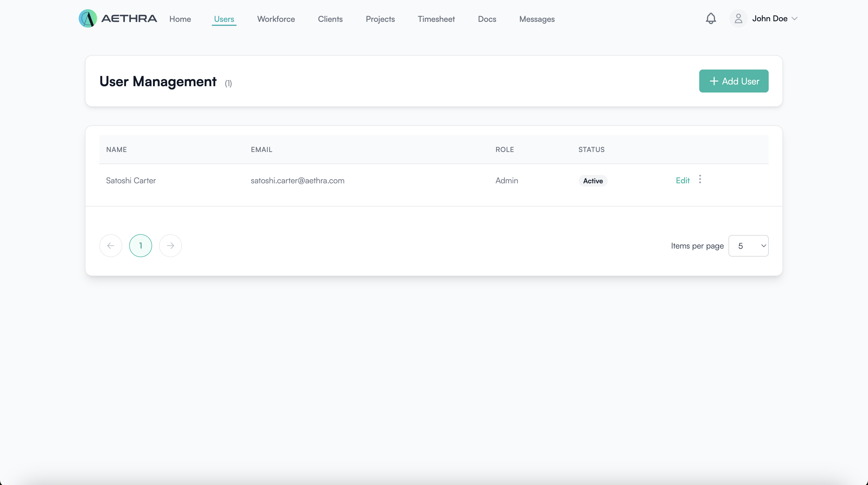Switch to the Messages tab
Image resolution: width=868 pixels, height=485 pixels.
537,19
